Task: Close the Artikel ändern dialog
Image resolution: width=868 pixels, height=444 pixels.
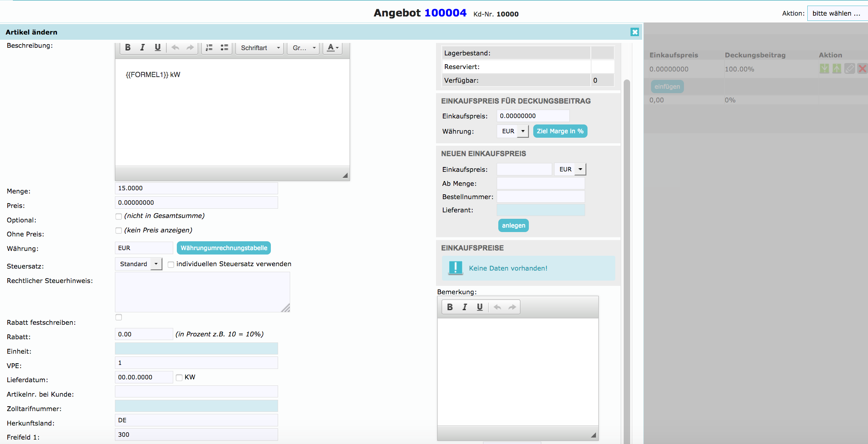Action: (635, 32)
